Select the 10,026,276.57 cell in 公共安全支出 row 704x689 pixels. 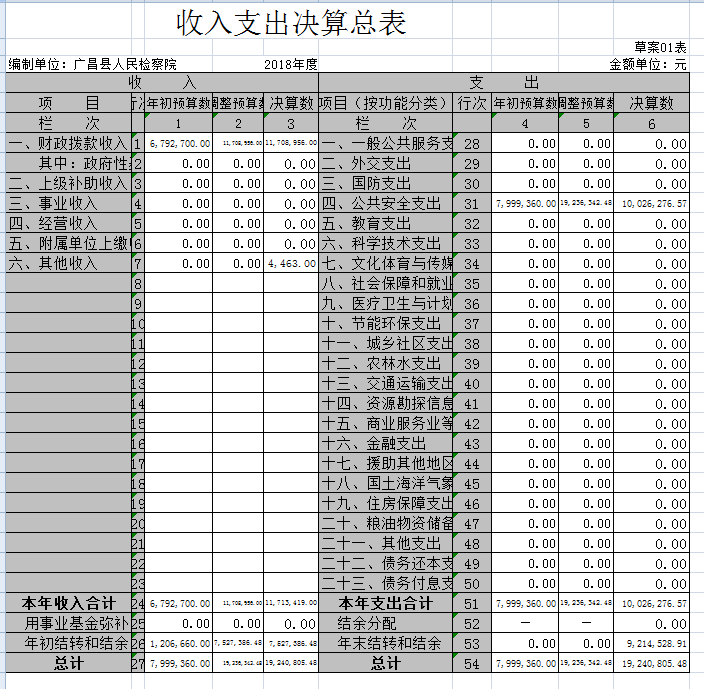coord(651,204)
